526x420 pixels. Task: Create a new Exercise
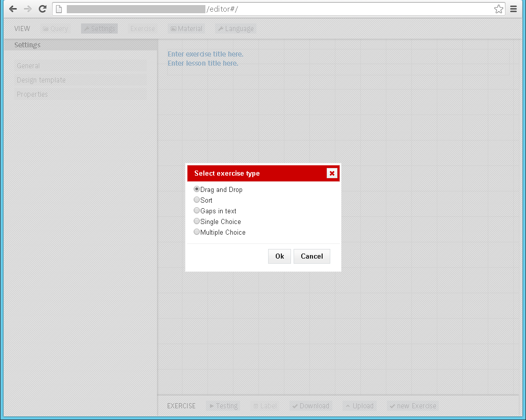point(413,406)
